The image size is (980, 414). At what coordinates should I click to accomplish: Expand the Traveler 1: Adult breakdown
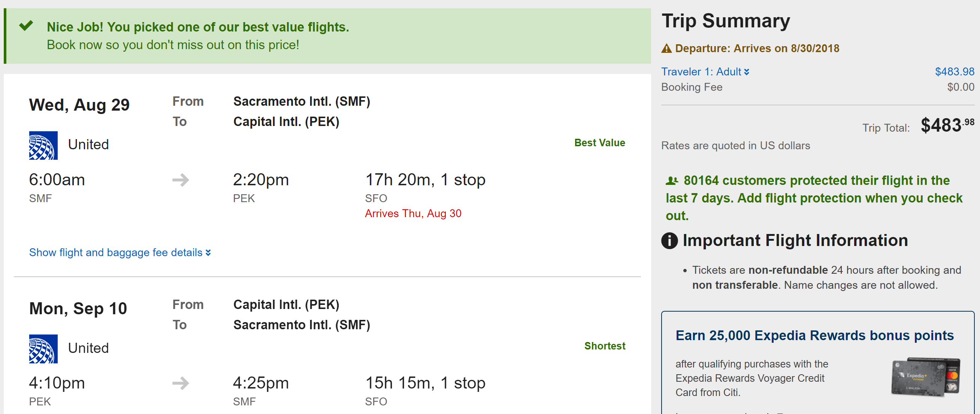coord(705,72)
